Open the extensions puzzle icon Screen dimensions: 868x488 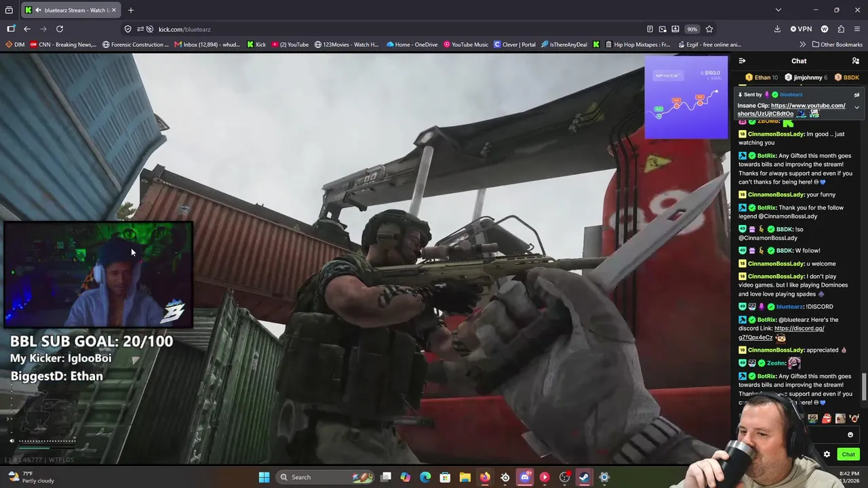(x=841, y=29)
